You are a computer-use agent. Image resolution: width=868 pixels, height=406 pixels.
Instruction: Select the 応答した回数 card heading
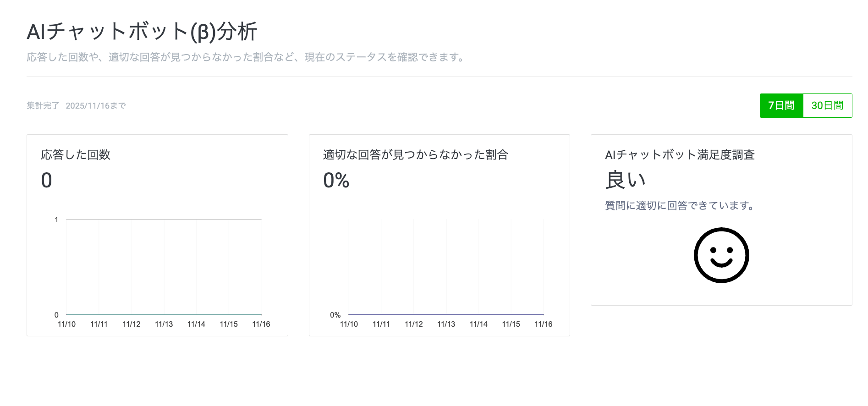76,155
